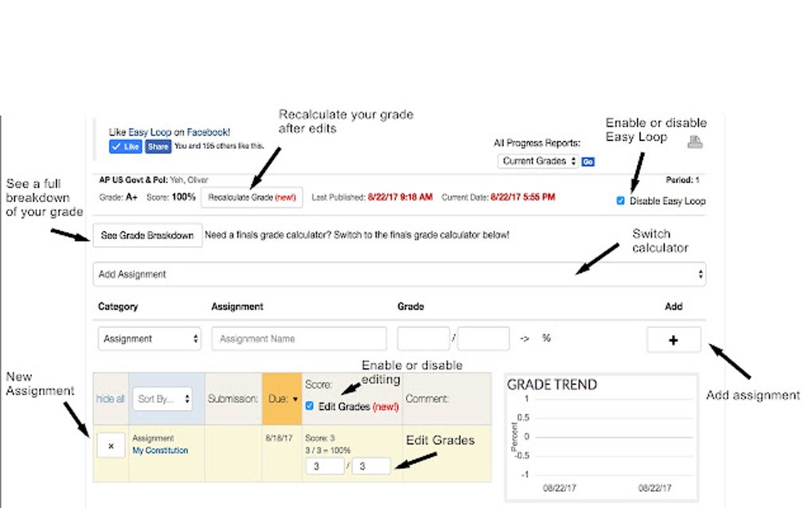Click the Facebook Like icon
The width and height of the screenshot is (812, 508).
click(124, 147)
